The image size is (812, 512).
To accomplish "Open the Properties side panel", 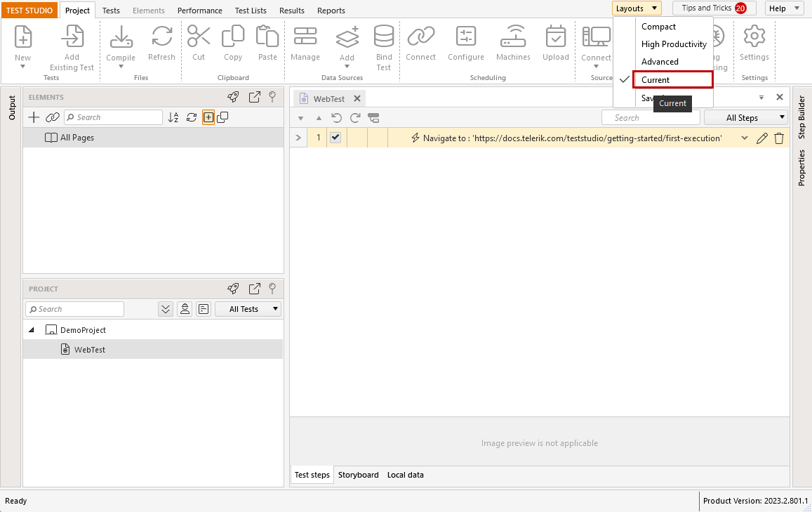I will pos(801,168).
